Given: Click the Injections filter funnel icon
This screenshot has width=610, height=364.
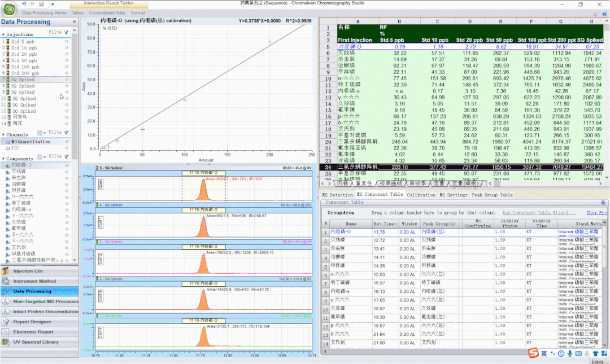Looking at the screenshot, I should pyautogui.click(x=67, y=33).
